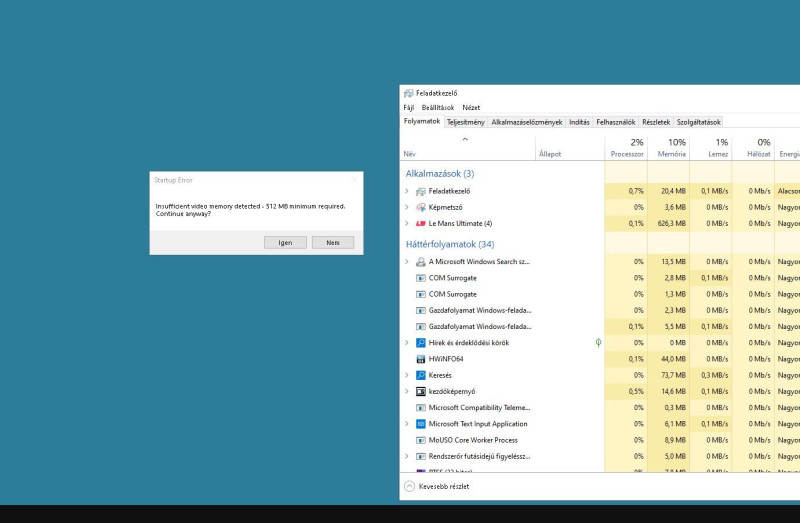Click the Feladatkezelő process icon
This screenshot has width=800, height=523.
point(420,191)
